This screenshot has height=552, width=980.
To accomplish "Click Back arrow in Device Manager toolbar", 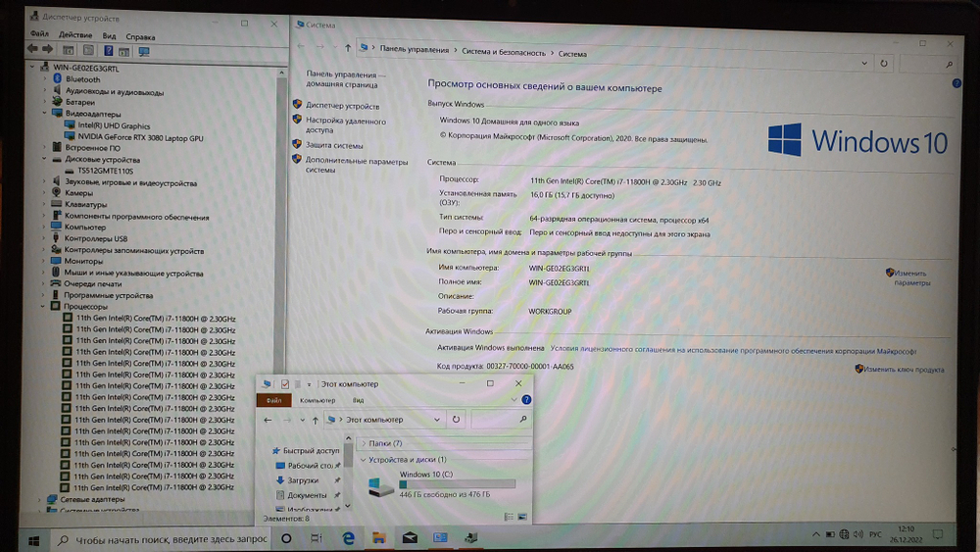I will pyautogui.click(x=32, y=49).
